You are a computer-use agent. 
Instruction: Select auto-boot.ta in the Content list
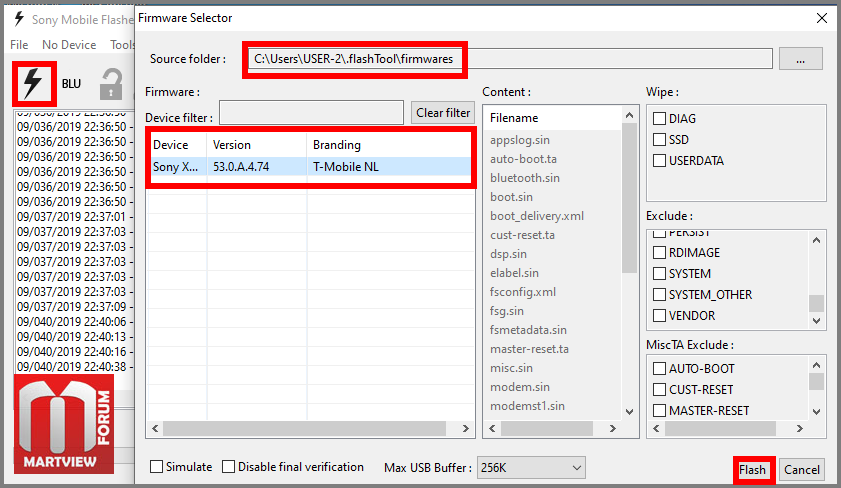523,159
